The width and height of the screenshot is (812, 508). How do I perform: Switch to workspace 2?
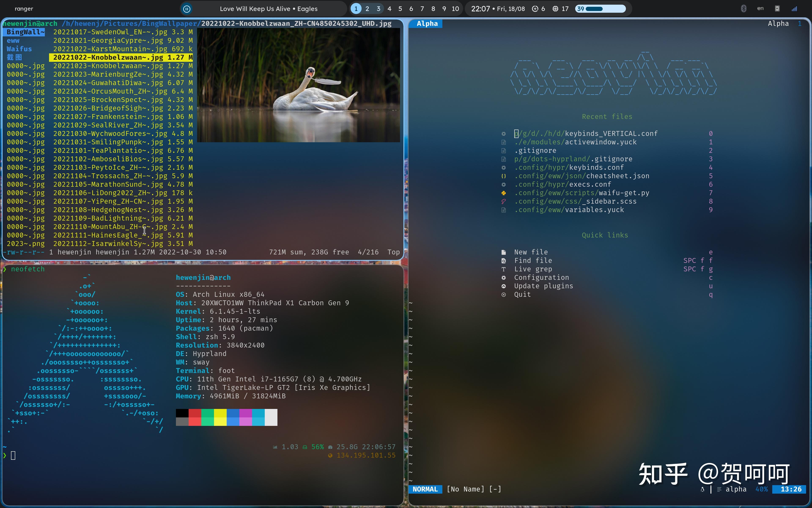[x=368, y=9]
